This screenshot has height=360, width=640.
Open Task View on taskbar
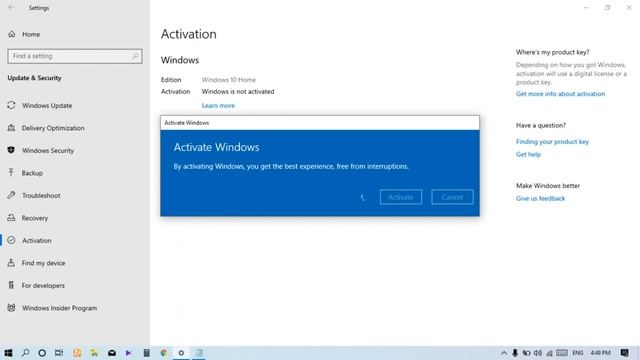[x=59, y=353]
